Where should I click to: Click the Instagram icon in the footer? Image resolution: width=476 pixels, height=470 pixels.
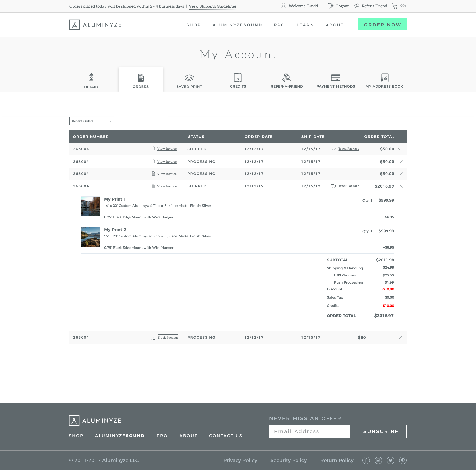(378, 460)
